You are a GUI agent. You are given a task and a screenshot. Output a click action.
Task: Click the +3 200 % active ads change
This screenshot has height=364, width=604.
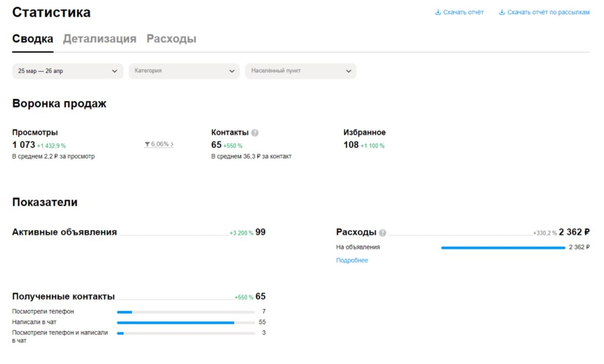(x=242, y=233)
